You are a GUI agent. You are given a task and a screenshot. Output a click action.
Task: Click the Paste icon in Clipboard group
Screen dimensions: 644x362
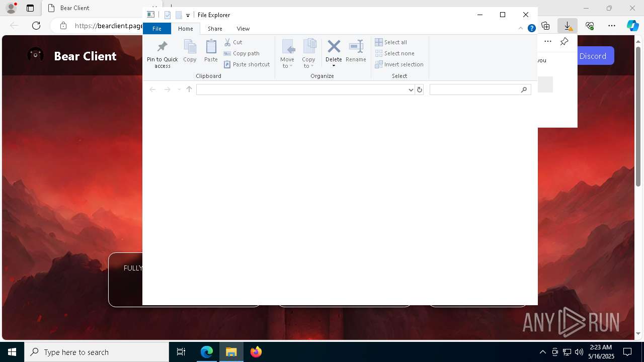click(211, 51)
